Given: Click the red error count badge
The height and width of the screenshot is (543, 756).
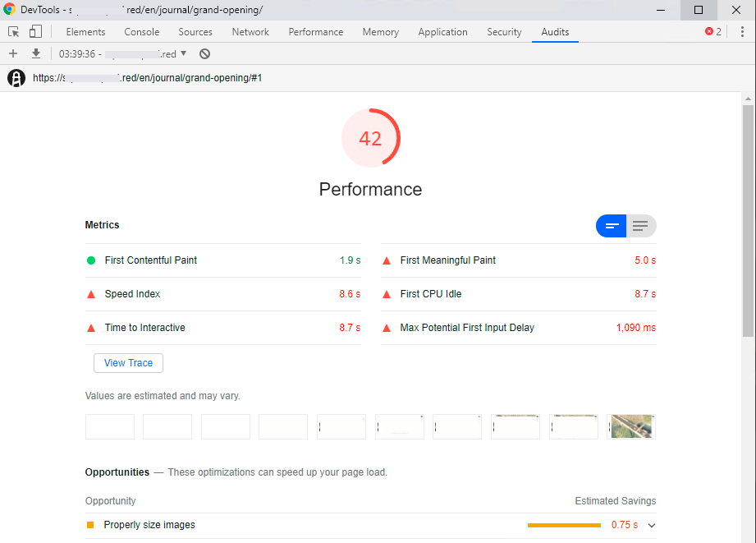Looking at the screenshot, I should coord(713,32).
